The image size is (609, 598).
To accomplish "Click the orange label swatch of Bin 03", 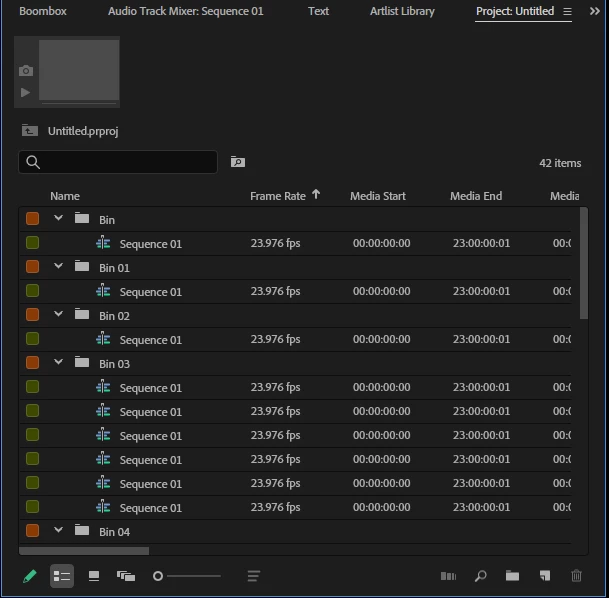I will point(32,363).
